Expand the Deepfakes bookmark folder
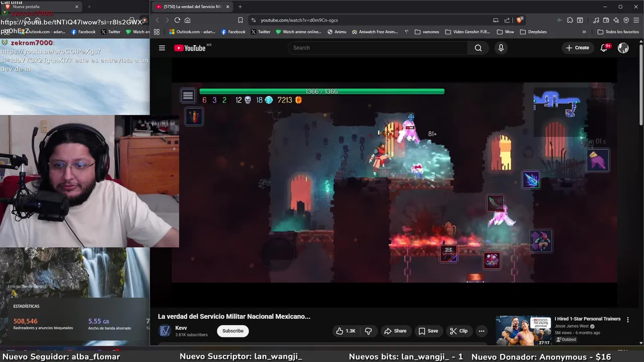Image resolution: width=644 pixels, height=362 pixels. pos(533,32)
